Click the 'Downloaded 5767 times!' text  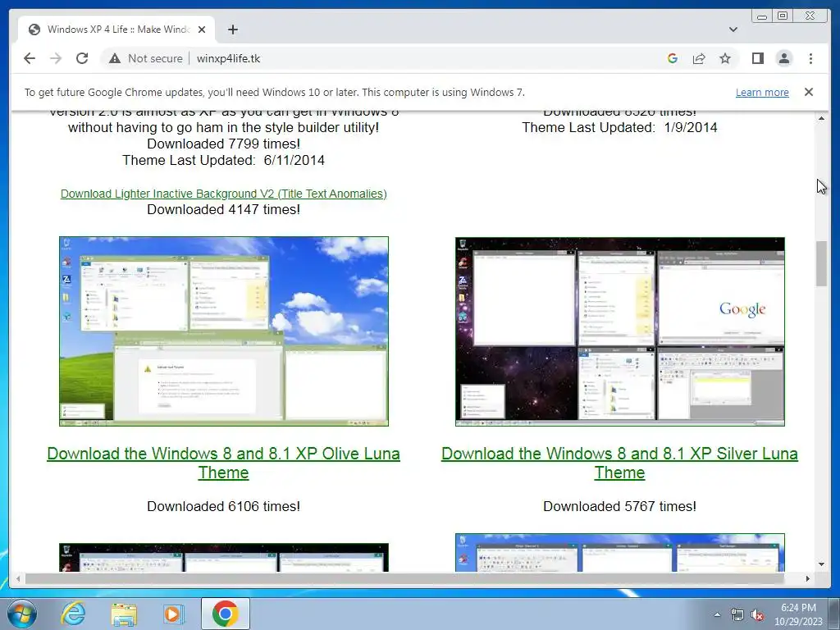point(620,506)
